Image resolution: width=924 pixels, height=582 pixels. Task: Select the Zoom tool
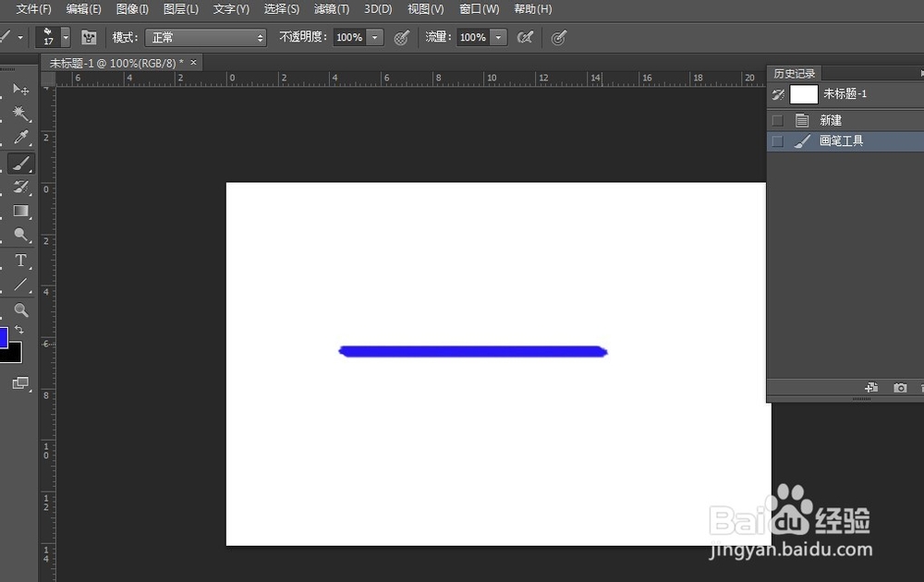[x=21, y=309]
